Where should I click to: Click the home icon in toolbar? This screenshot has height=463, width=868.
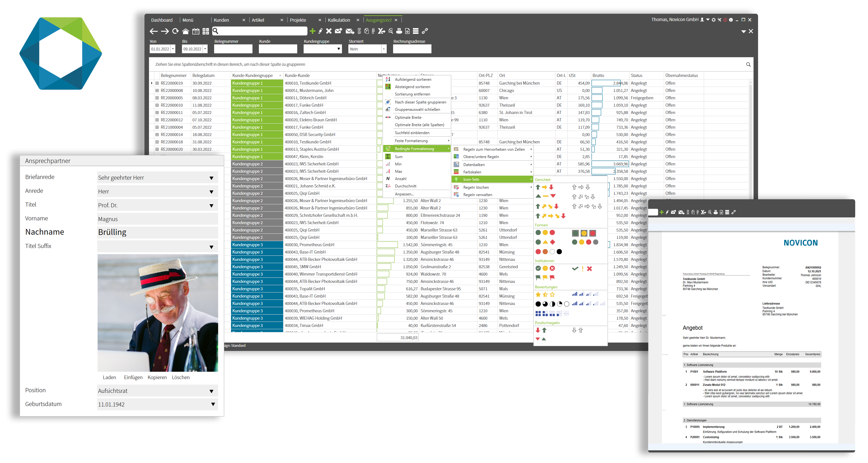[x=185, y=31]
